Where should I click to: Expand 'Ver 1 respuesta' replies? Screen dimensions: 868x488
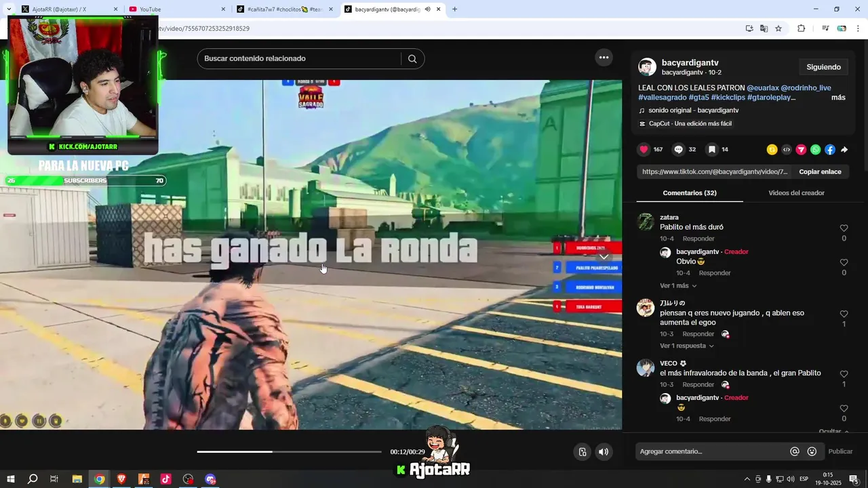687,346
